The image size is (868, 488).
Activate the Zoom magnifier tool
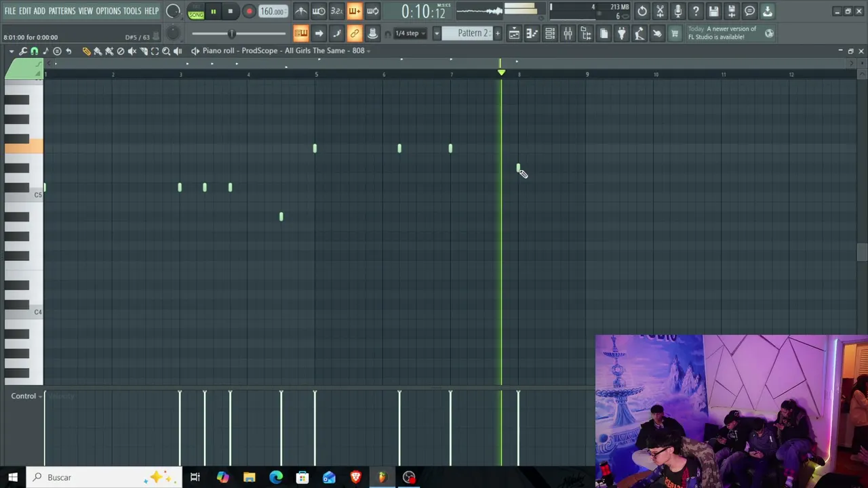[x=166, y=51]
